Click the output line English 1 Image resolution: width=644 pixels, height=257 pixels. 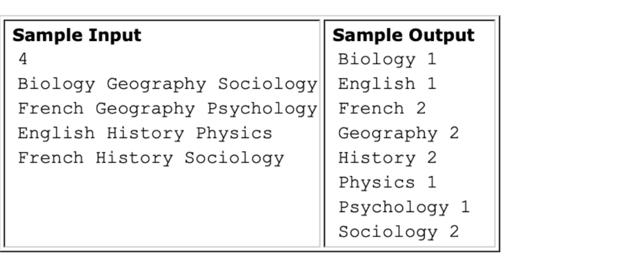pos(387,84)
